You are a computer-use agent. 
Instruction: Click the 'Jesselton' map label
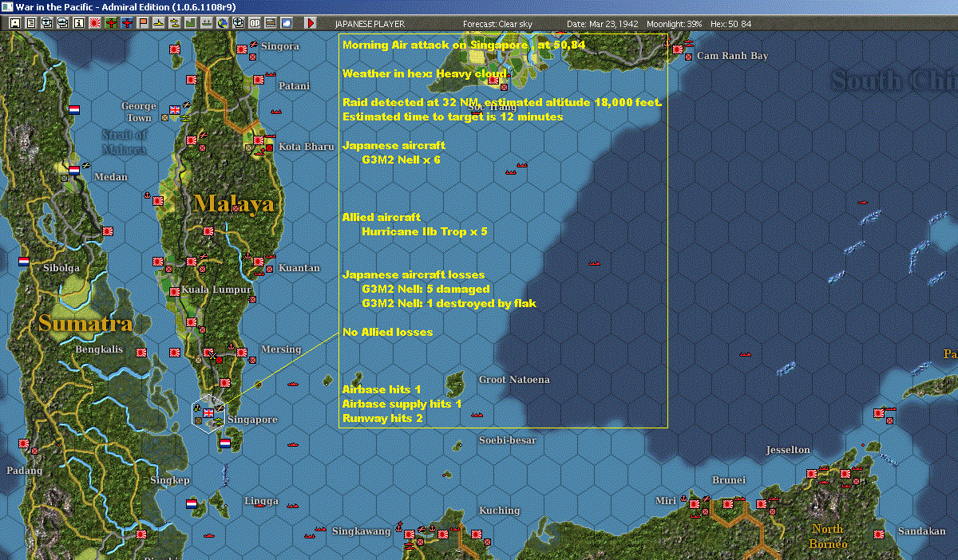[x=788, y=450]
